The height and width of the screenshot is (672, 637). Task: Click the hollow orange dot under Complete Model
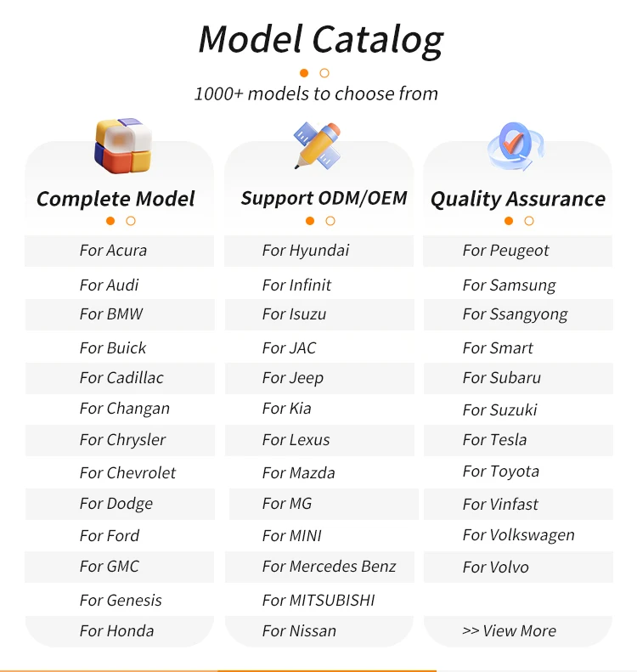pos(131,221)
